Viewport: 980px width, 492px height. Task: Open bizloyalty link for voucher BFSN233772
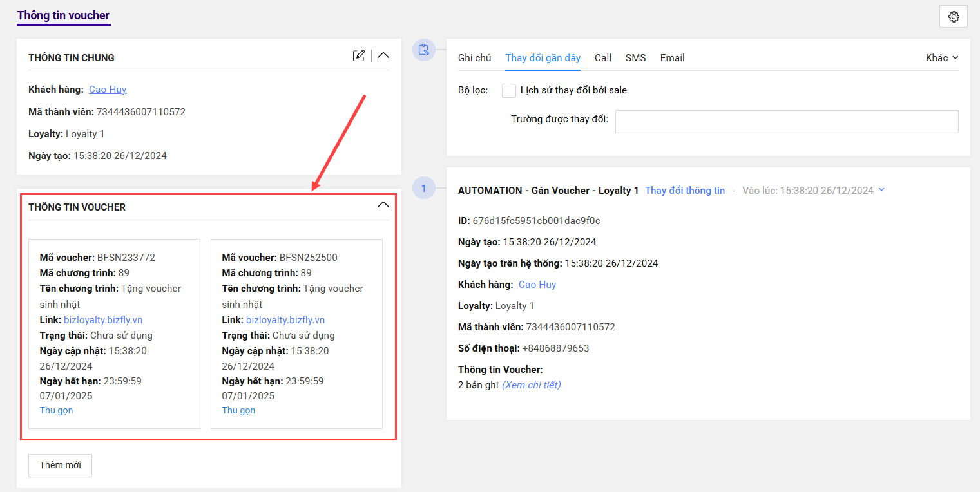103,320
